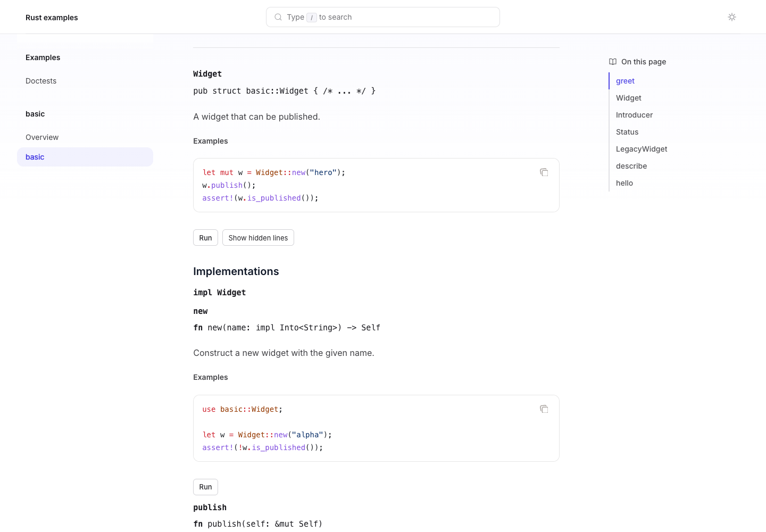The height and width of the screenshot is (532, 766).
Task: Click 'A widget that can be published.' text
Action: tap(256, 117)
